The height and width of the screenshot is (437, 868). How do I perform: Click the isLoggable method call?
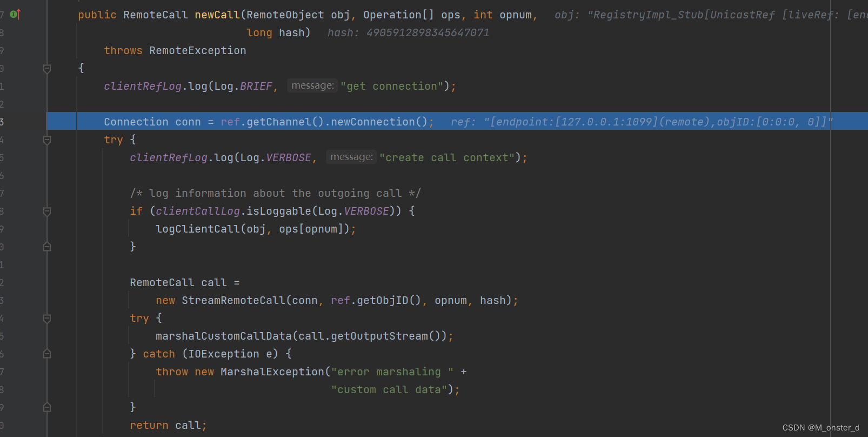tap(279, 211)
